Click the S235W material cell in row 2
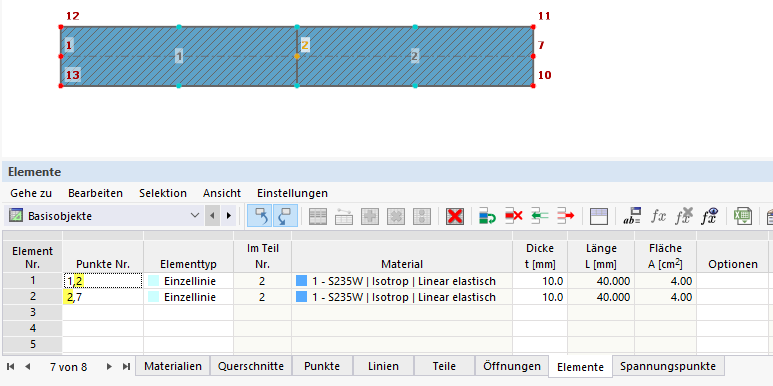Screen dimensions: 773x386 (402, 297)
